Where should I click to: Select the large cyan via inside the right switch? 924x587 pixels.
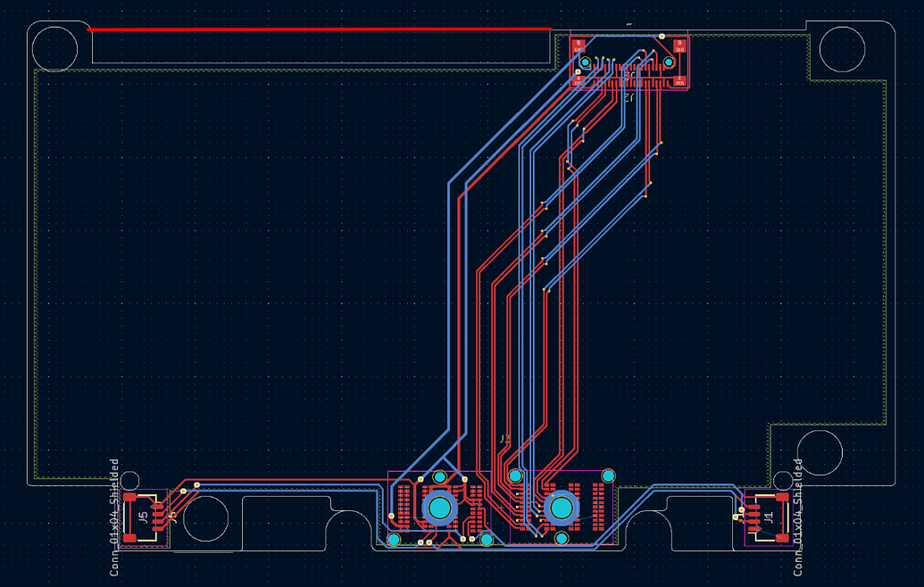coord(563,508)
